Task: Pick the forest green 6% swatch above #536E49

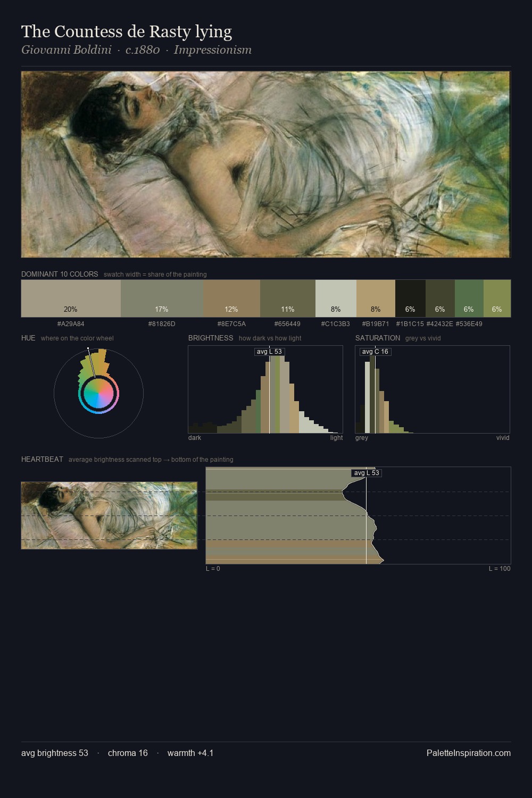Action: [x=469, y=298]
